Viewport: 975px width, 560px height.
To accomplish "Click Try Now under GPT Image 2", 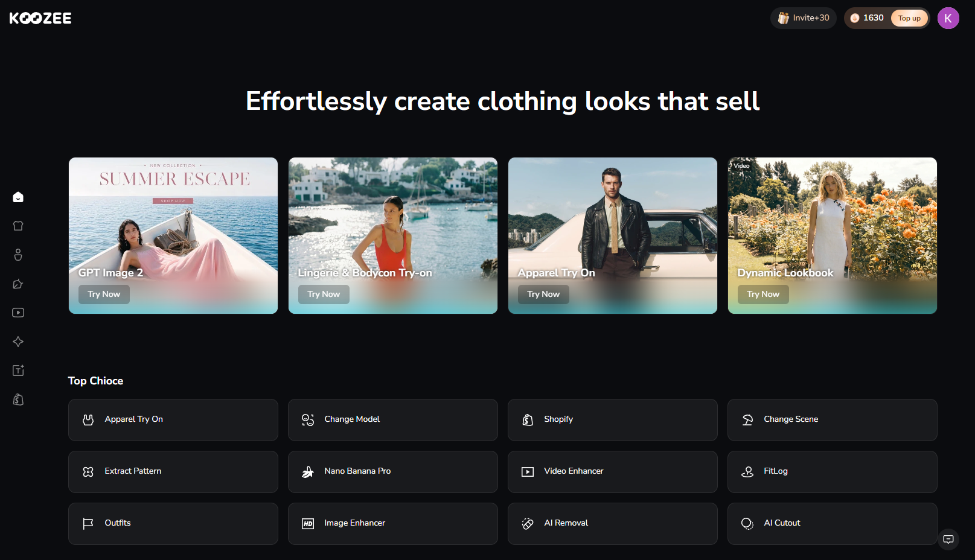I will point(104,294).
